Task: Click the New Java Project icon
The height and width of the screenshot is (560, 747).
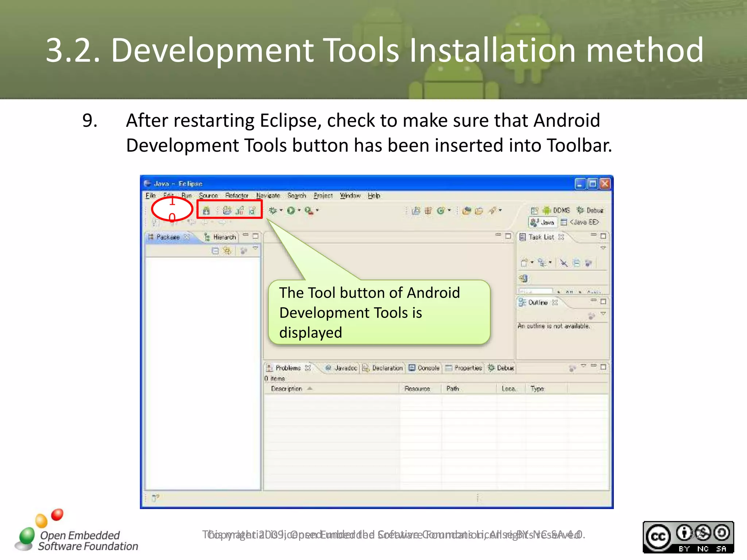Action: (x=416, y=210)
